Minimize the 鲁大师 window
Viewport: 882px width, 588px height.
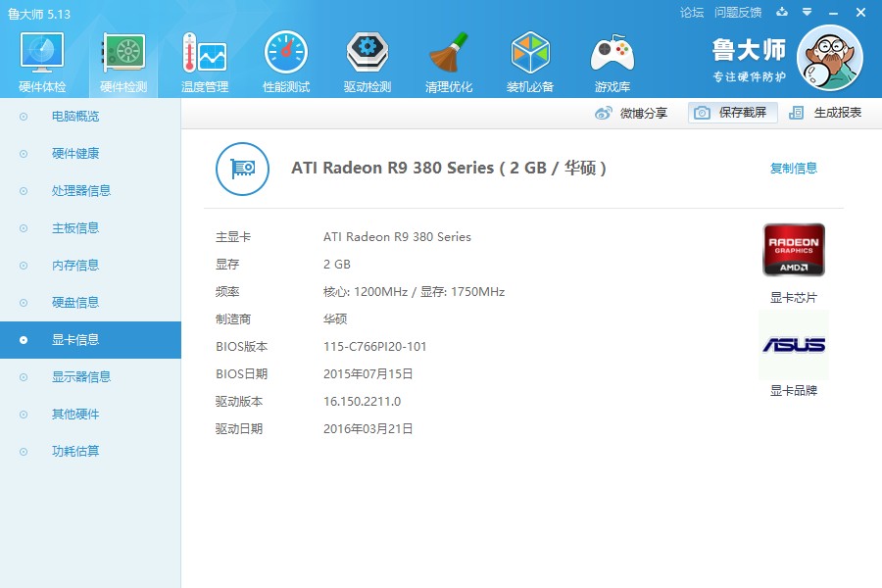click(x=834, y=13)
